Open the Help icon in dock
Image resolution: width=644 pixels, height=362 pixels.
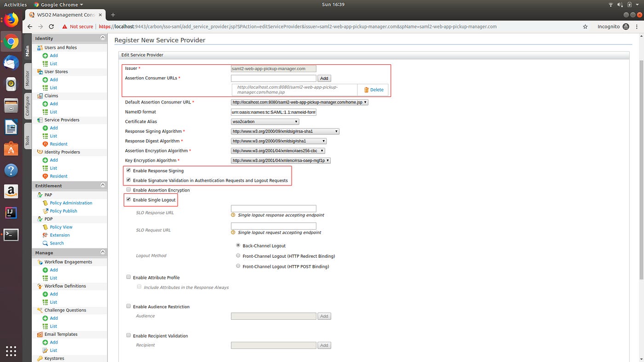[11, 170]
